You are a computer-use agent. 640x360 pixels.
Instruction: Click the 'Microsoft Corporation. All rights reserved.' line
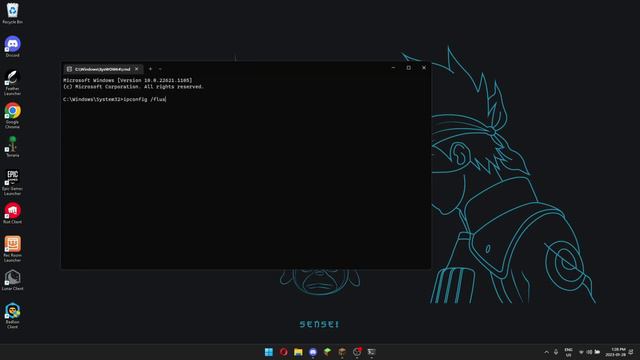click(x=133, y=87)
